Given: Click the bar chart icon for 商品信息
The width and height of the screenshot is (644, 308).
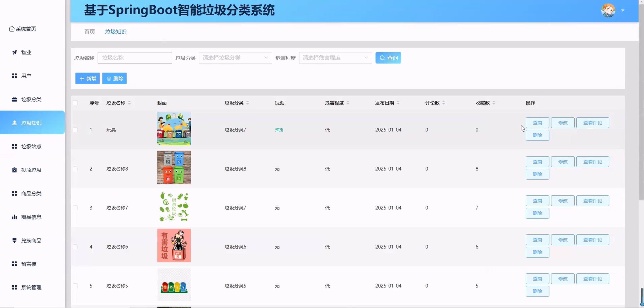Looking at the screenshot, I should pos(15,217).
